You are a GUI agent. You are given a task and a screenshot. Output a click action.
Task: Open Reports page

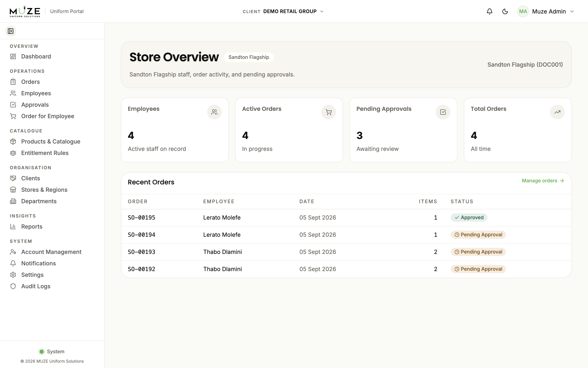[x=32, y=226]
